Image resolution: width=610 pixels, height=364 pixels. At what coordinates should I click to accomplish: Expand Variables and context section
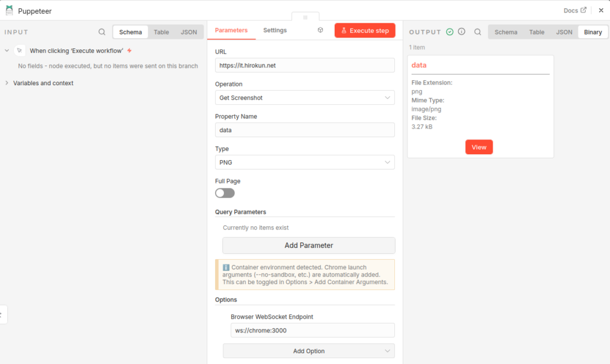coord(43,83)
